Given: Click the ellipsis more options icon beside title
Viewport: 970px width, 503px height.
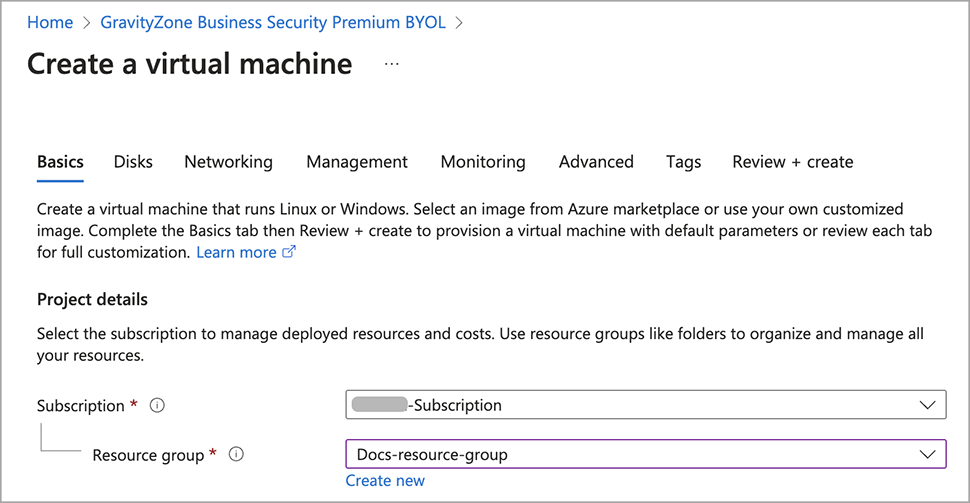Looking at the screenshot, I should point(391,64).
